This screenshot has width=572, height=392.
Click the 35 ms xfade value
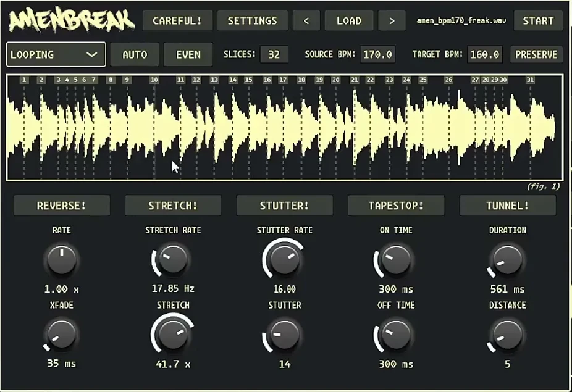point(62,364)
